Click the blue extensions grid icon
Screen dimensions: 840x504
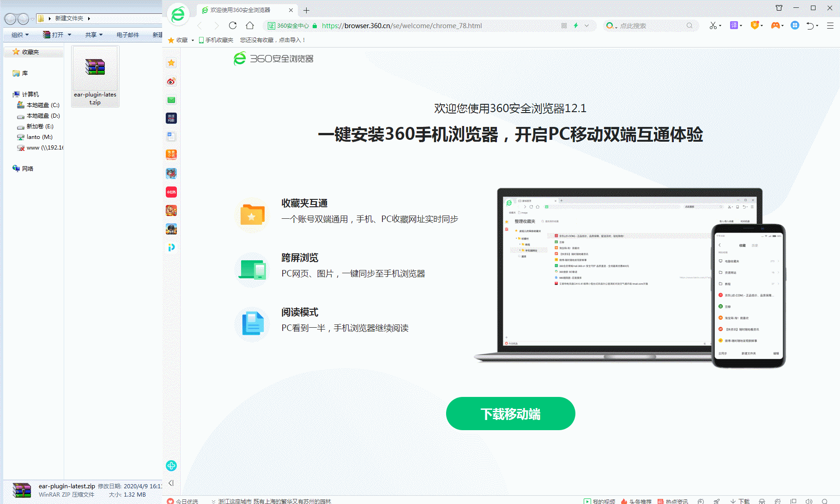795,25
